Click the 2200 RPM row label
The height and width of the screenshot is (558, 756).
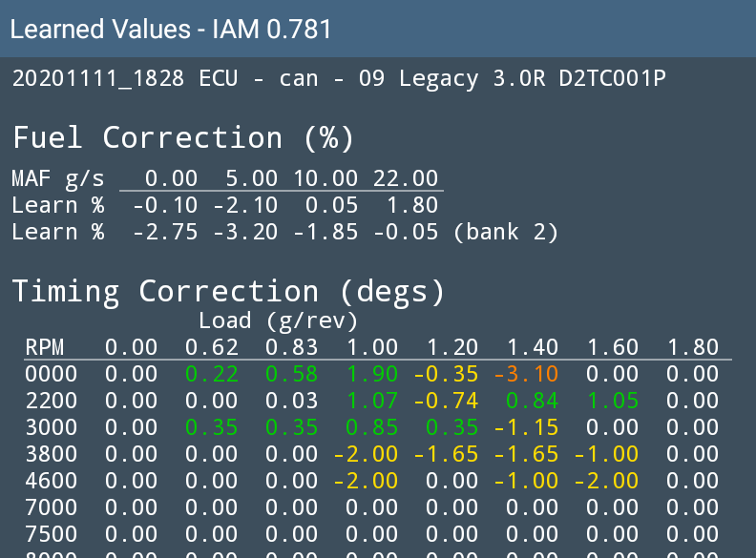45,401
